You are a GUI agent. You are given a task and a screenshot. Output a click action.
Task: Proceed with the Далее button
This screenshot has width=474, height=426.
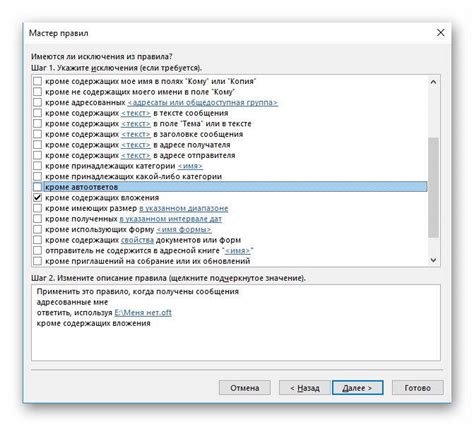coord(358,388)
